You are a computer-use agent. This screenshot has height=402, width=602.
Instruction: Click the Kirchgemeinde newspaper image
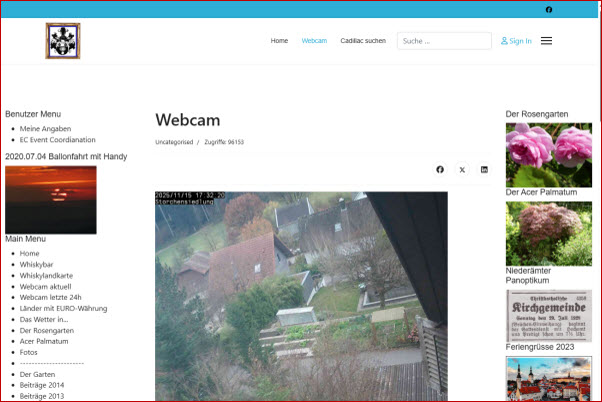pos(548,316)
